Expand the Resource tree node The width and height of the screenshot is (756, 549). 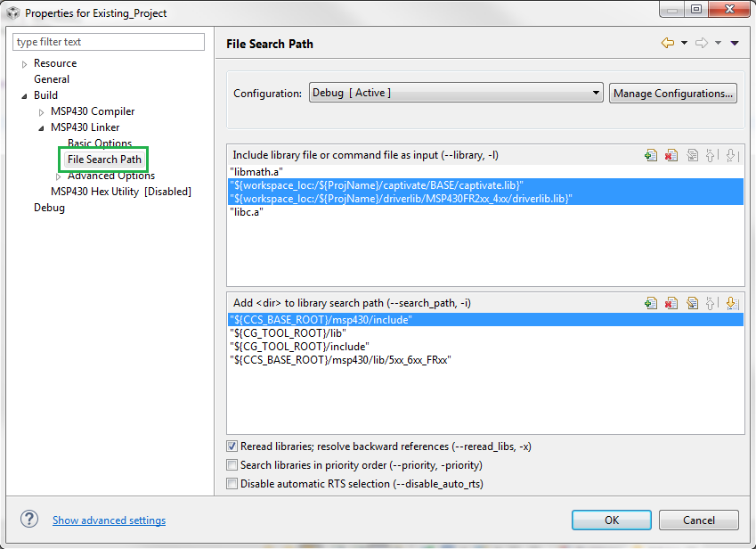pyautogui.click(x=25, y=64)
